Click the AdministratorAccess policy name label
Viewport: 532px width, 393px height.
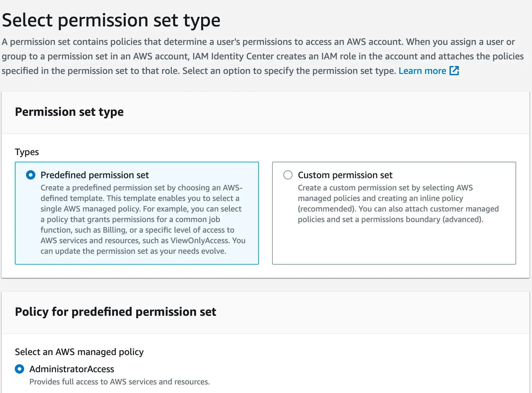pyautogui.click(x=72, y=369)
